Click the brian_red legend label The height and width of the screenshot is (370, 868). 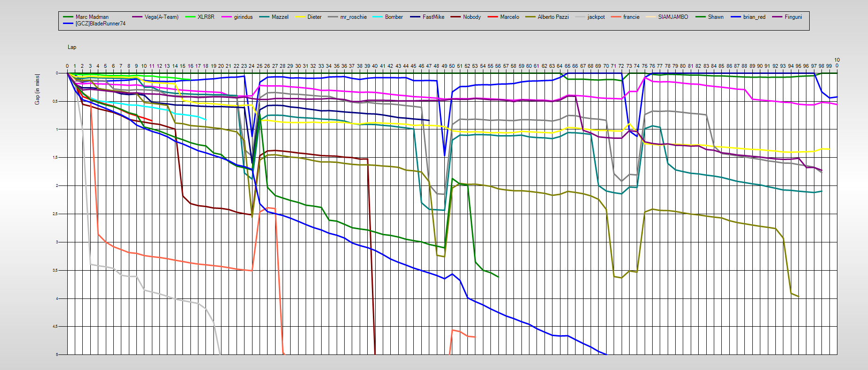click(x=754, y=17)
